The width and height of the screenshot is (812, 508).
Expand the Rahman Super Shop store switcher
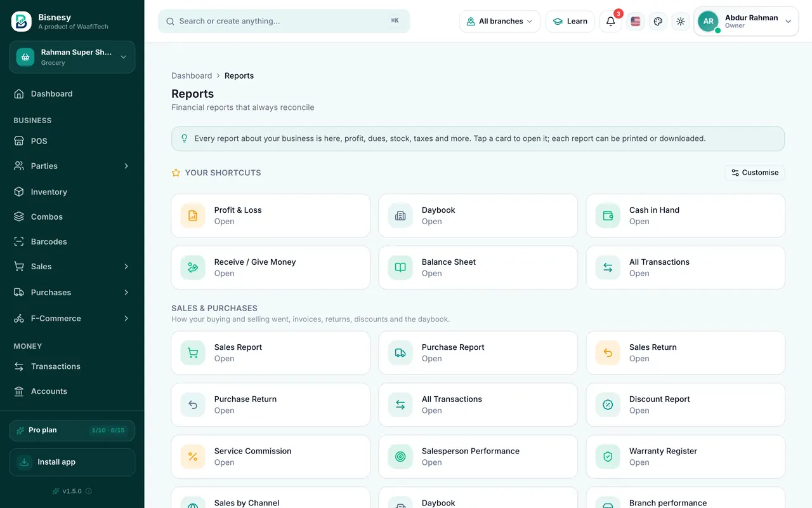tap(72, 57)
